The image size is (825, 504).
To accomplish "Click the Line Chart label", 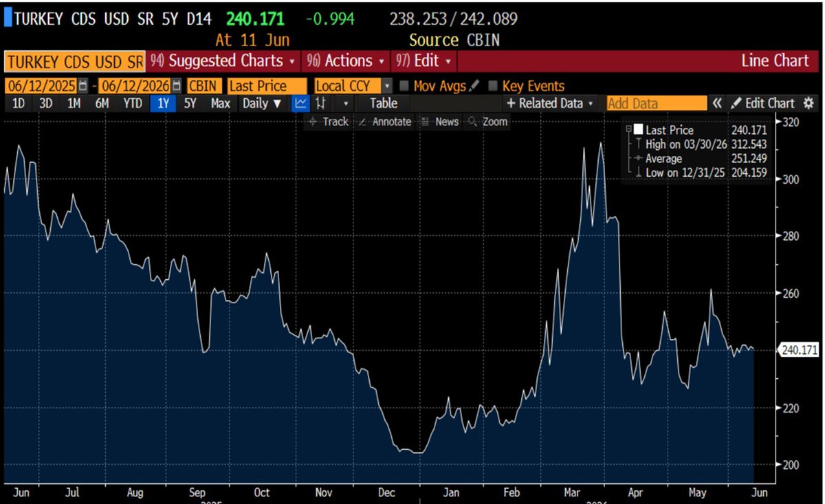I will click(775, 61).
